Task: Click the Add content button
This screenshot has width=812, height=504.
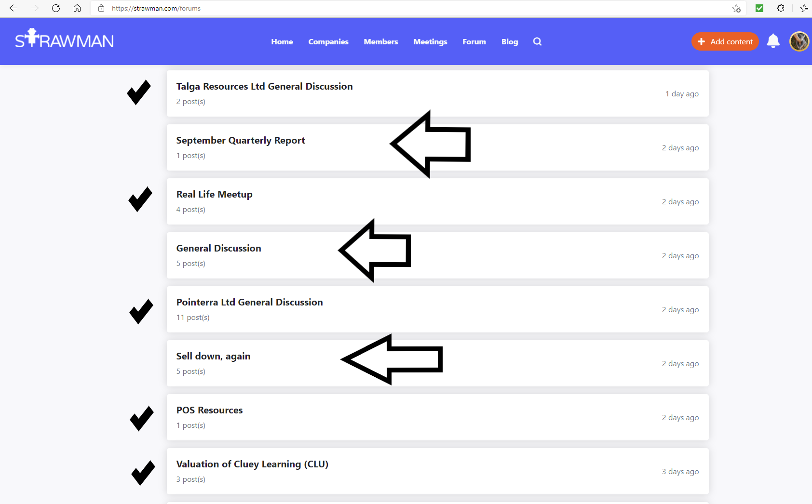Action: (x=725, y=42)
